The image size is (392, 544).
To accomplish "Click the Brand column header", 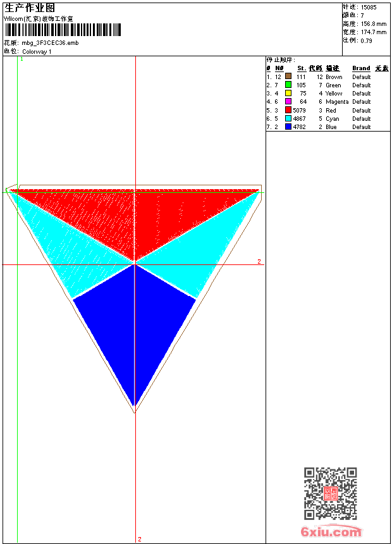I will pyautogui.click(x=361, y=68).
